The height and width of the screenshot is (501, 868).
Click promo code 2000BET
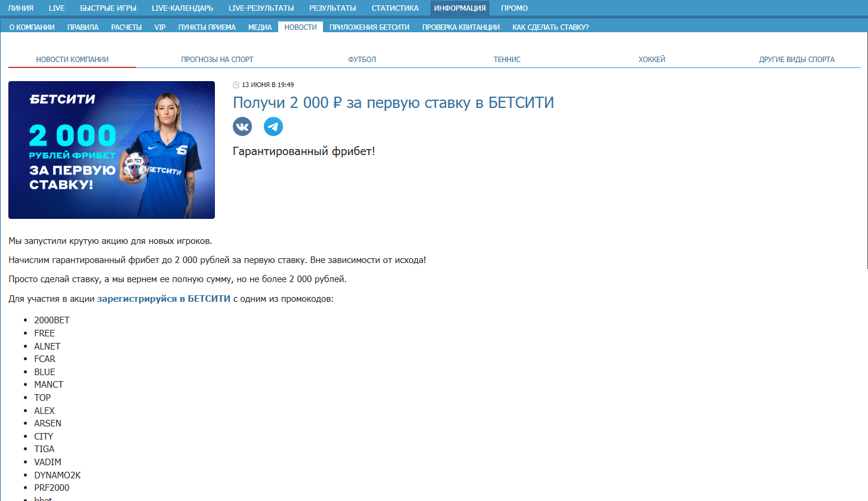pos(52,320)
